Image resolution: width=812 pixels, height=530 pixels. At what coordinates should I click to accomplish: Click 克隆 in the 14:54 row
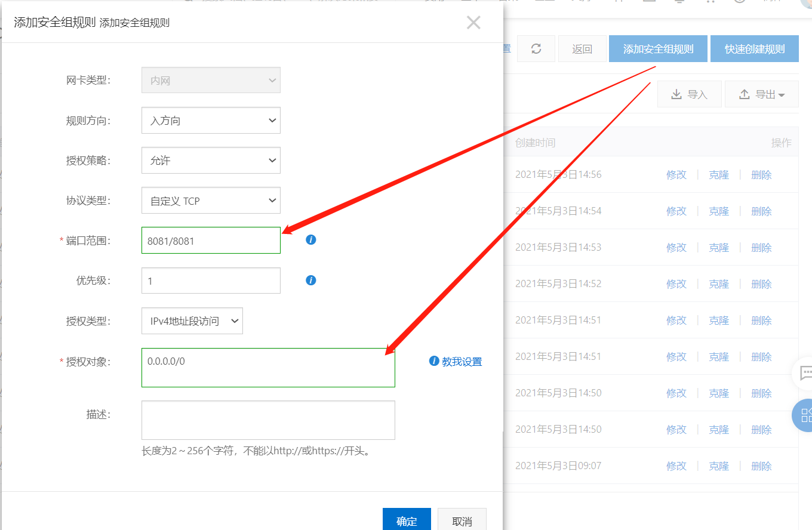click(x=719, y=211)
